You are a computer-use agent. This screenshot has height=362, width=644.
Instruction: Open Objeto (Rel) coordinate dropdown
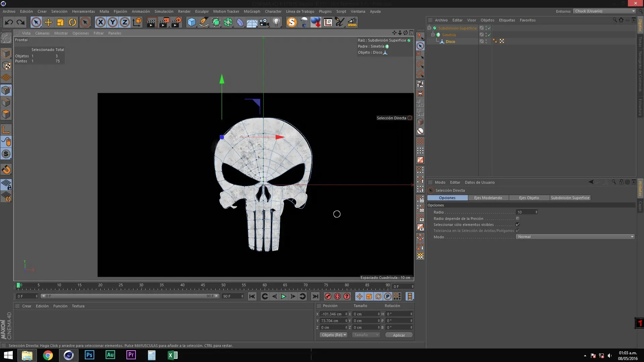(x=333, y=335)
